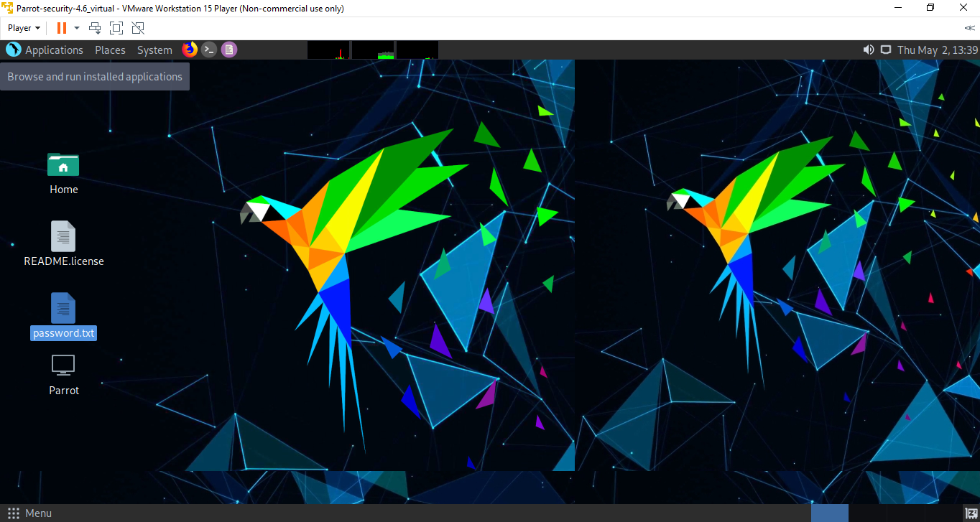Select the password.txt file on desktop
980x522 pixels.
[x=63, y=316]
